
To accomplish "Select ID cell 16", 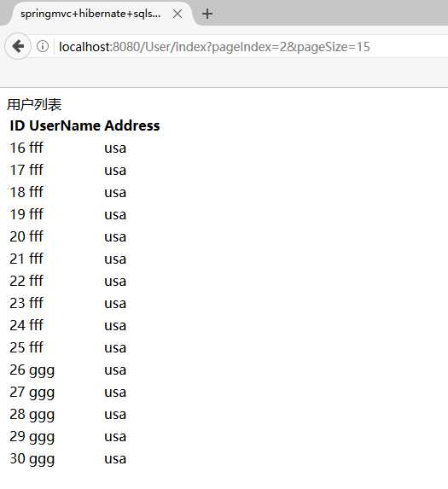I will pyautogui.click(x=17, y=148).
